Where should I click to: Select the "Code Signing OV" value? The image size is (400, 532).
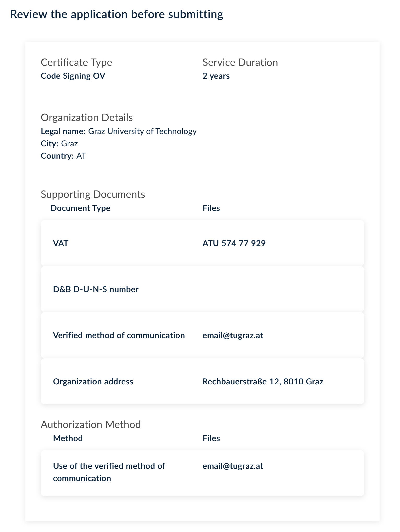[73, 76]
